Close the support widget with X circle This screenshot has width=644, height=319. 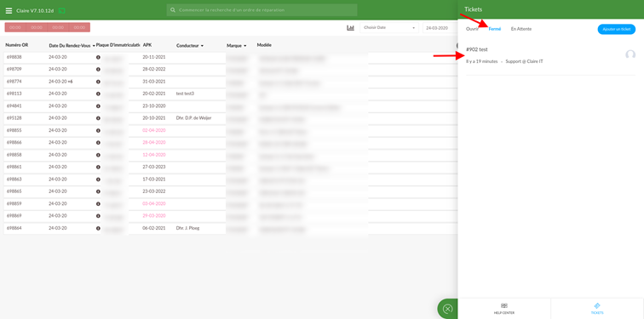[448, 308]
